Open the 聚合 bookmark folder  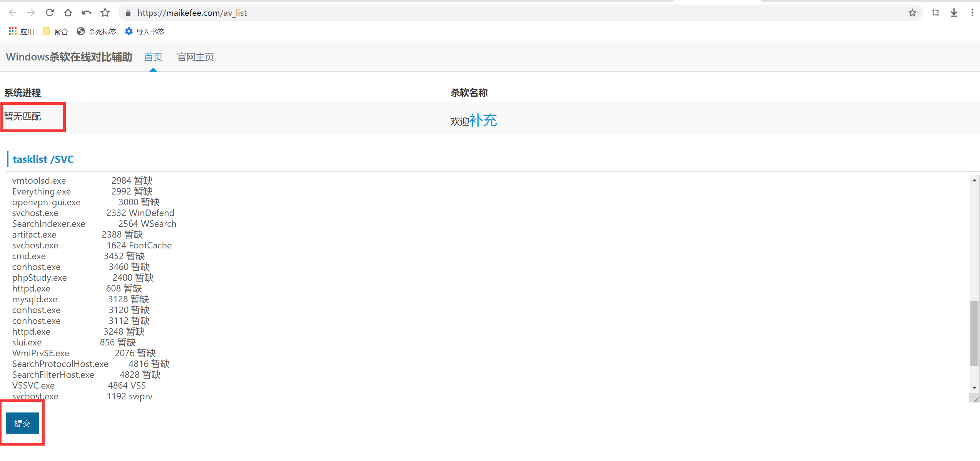pos(56,32)
